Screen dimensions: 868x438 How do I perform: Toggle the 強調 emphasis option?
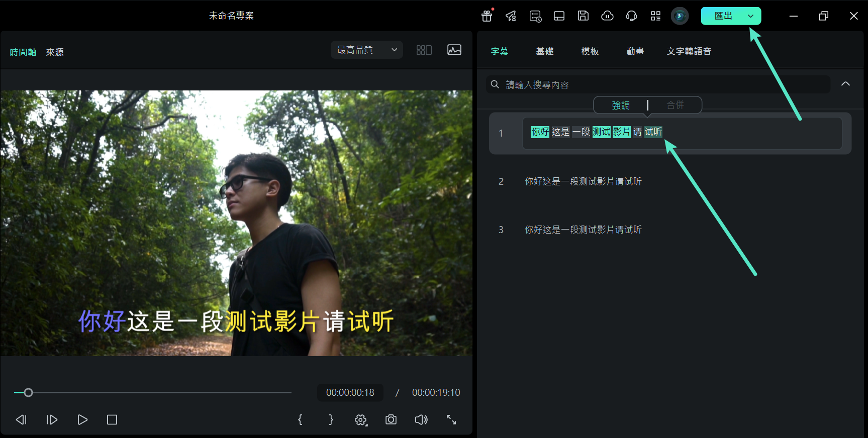point(621,105)
